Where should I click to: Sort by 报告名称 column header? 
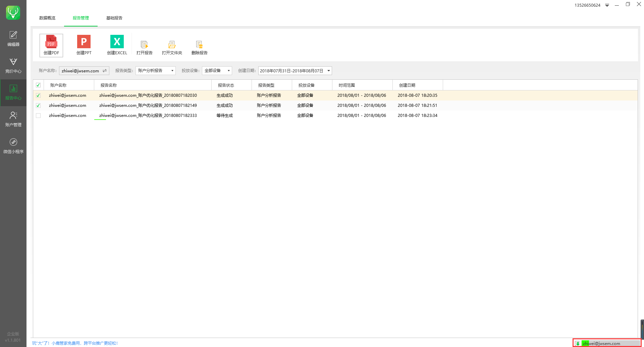pyautogui.click(x=153, y=85)
